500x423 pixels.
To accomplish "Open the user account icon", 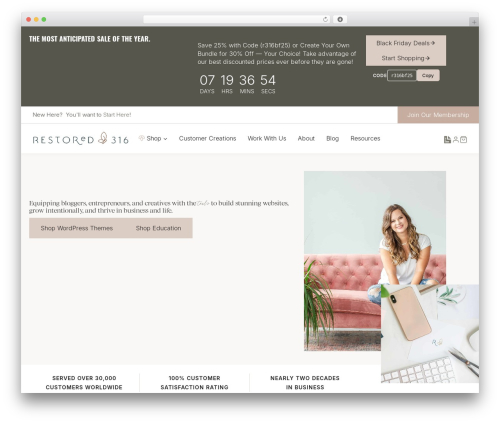I will [x=455, y=140].
